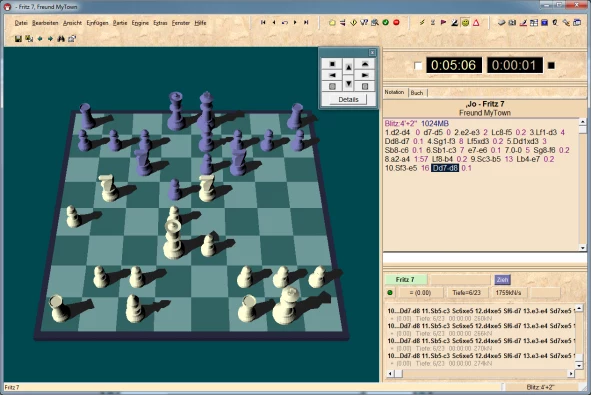The width and height of the screenshot is (591, 395).
Task: Click the red lines threat icon
Action: coord(343,23)
